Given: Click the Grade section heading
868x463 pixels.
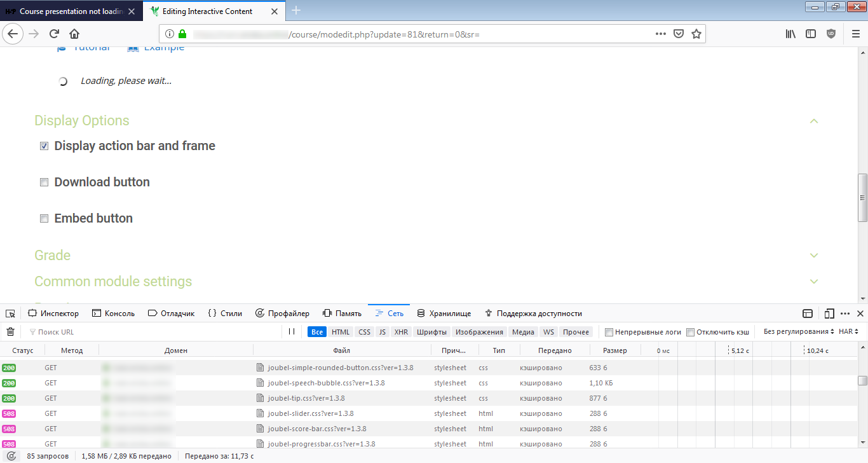Looking at the screenshot, I should click(x=52, y=255).
